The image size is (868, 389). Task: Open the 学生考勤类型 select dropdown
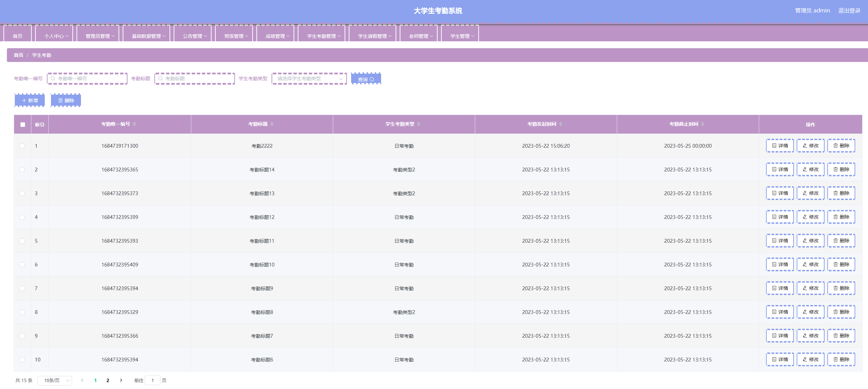tap(309, 79)
